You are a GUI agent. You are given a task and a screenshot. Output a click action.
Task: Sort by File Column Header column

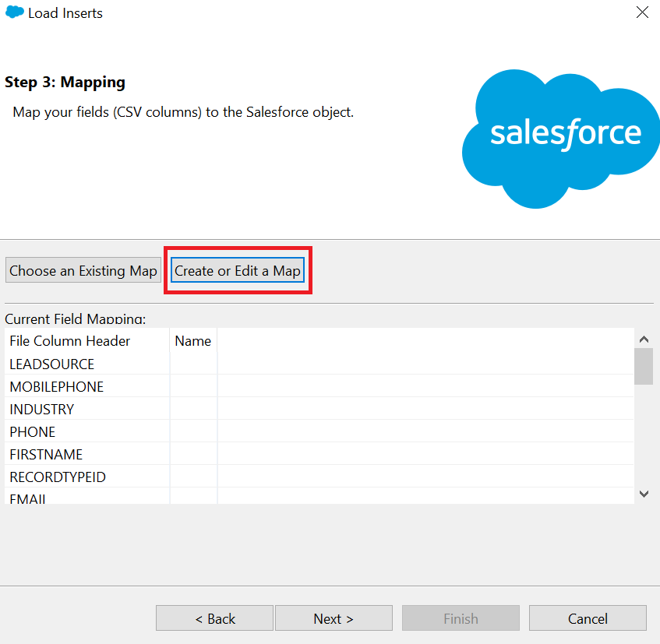[x=87, y=340]
